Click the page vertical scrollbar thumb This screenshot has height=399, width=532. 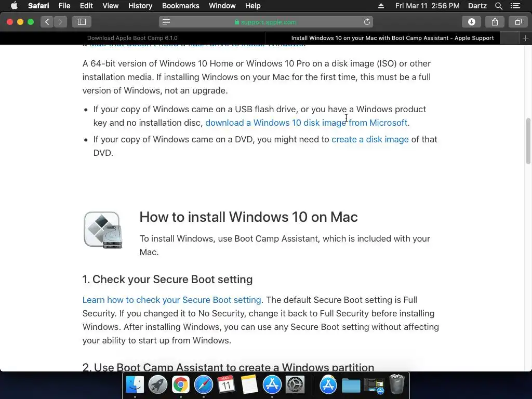click(x=528, y=141)
